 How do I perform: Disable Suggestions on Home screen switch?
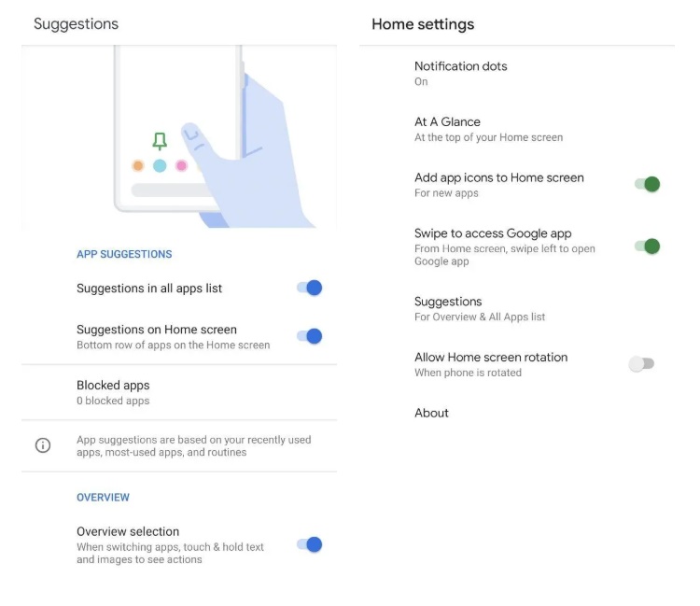pos(309,336)
